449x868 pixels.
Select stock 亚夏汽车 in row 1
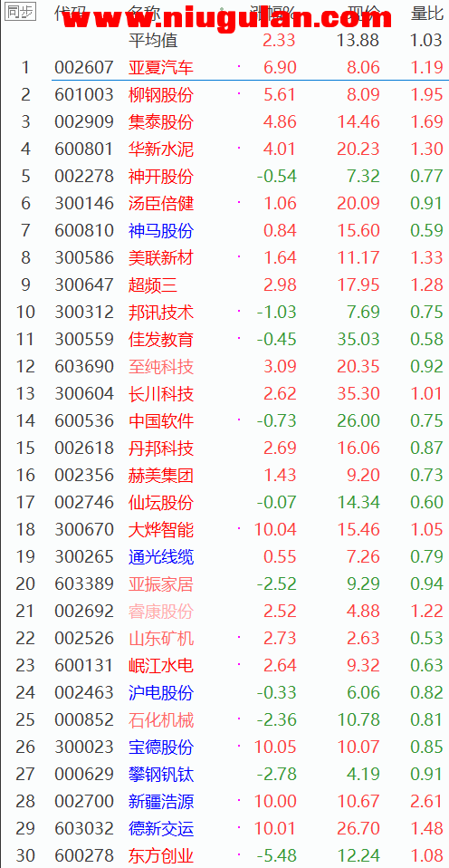coord(161,68)
